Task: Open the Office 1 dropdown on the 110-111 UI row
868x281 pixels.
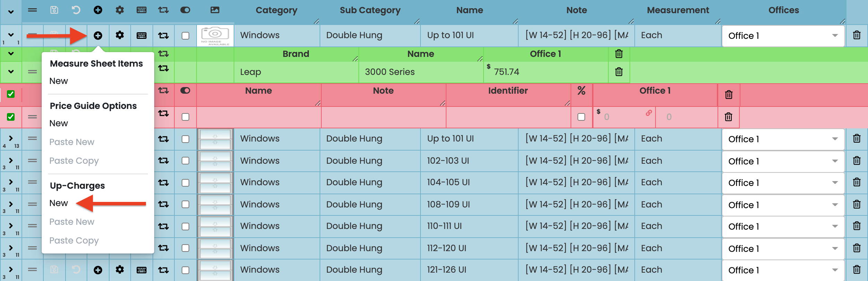Action: coord(783,227)
